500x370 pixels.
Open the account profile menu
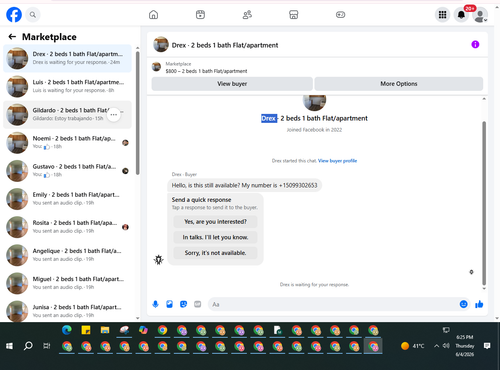coord(480,15)
